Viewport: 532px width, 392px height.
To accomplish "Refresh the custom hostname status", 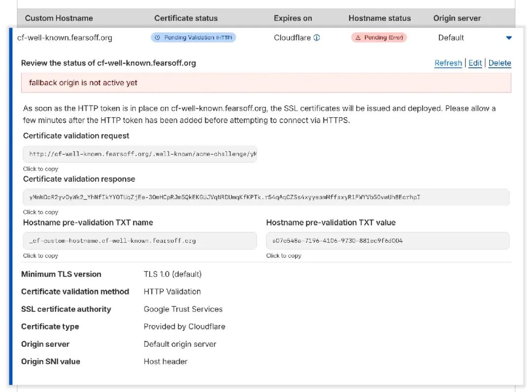I will pos(448,63).
